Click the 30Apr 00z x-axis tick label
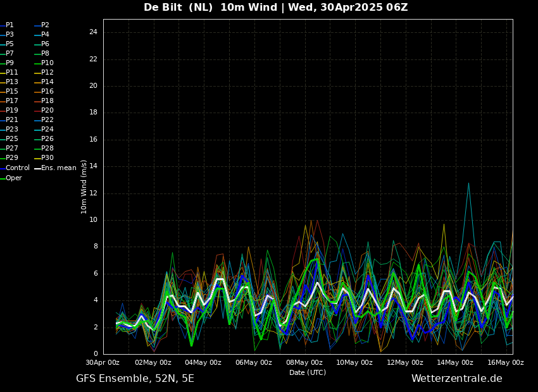The width and height of the screenshot is (538, 392). point(103,363)
